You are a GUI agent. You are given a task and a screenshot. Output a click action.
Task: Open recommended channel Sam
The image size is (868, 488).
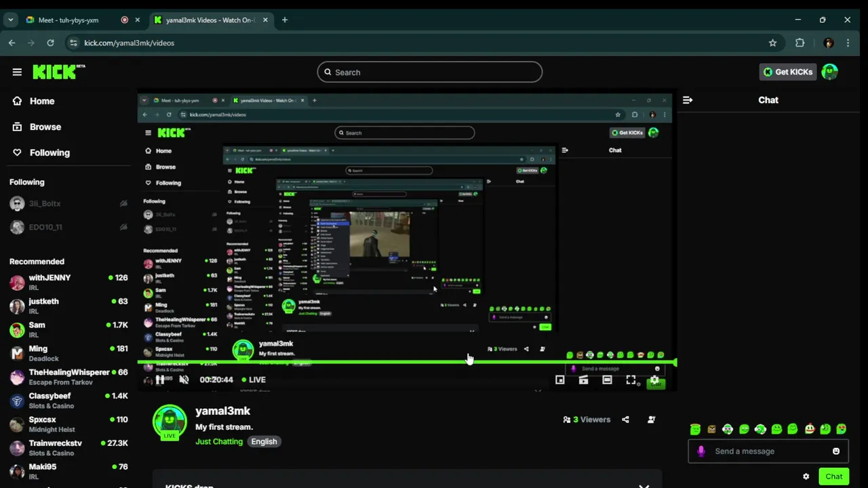click(x=68, y=329)
